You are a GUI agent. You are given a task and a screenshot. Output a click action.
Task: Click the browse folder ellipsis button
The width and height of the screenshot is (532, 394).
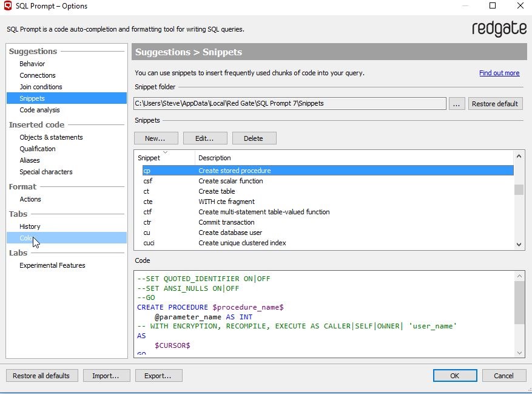(x=457, y=104)
